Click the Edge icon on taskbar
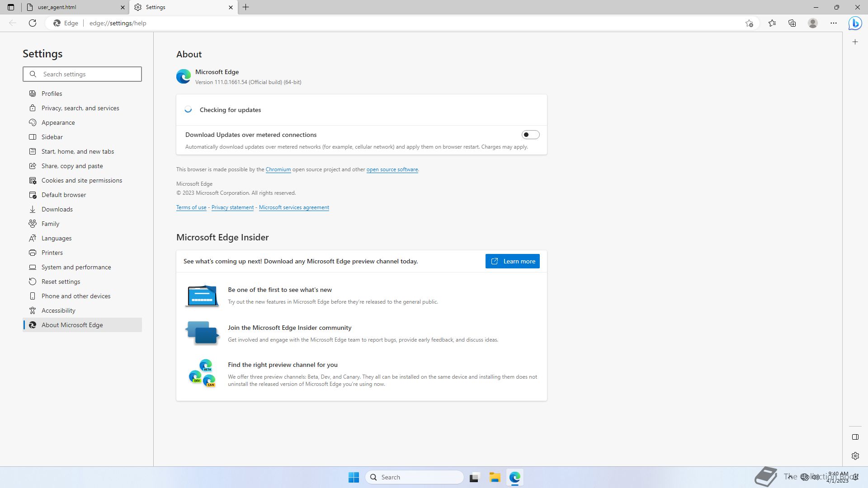The height and width of the screenshot is (488, 868). 515,477
